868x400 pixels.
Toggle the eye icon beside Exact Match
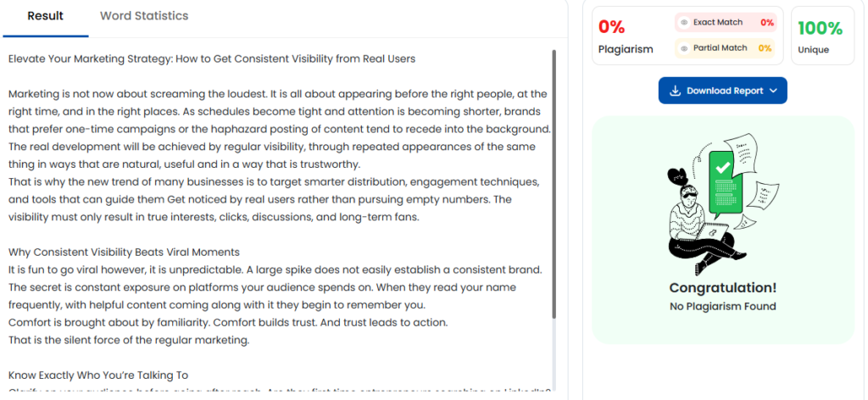pos(684,23)
